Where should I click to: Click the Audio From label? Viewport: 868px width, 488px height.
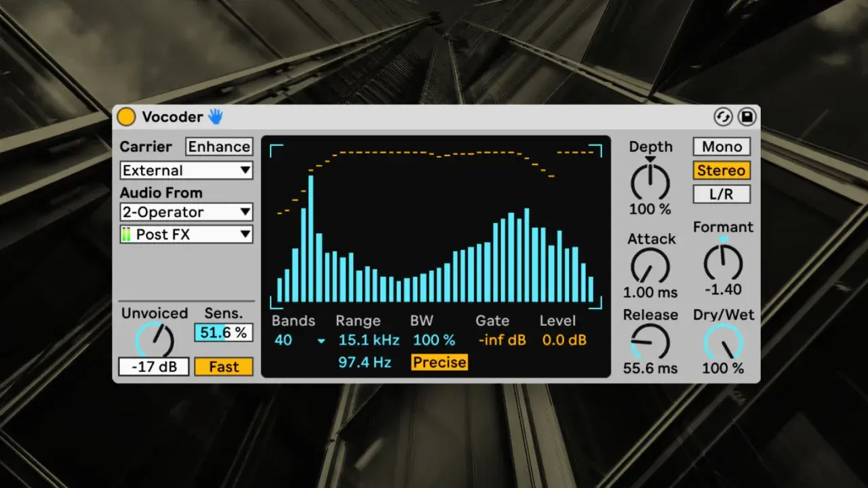click(x=161, y=192)
